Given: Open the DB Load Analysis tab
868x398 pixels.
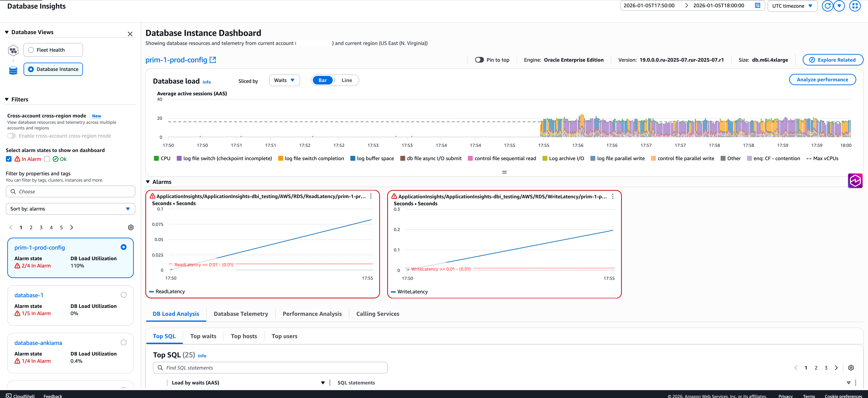Looking at the screenshot, I should point(176,314).
